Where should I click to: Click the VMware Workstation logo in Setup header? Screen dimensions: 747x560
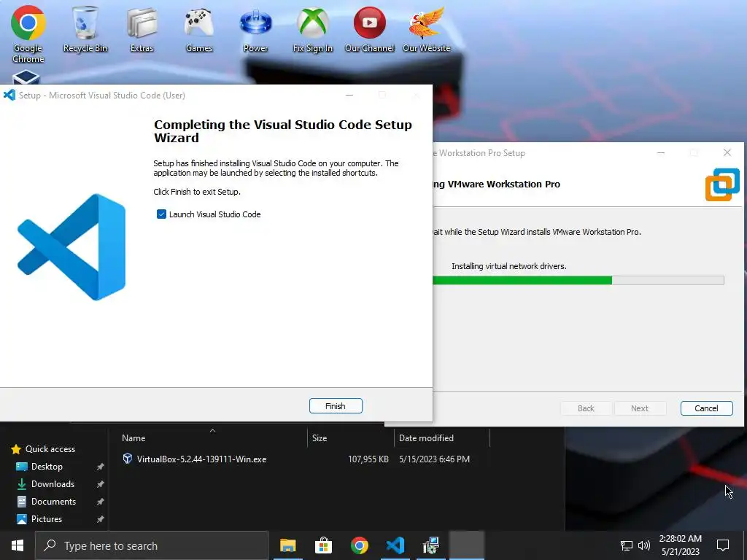[723, 184]
